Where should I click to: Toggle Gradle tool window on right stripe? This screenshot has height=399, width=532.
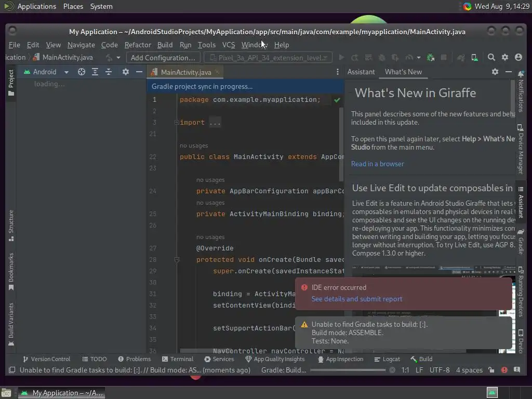[521, 242]
